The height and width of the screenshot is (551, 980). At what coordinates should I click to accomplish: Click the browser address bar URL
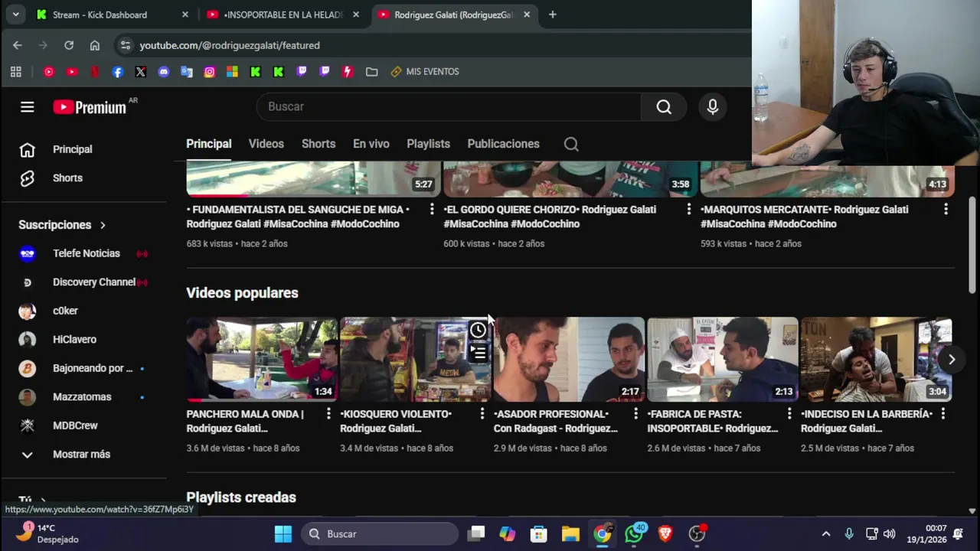coord(230,45)
